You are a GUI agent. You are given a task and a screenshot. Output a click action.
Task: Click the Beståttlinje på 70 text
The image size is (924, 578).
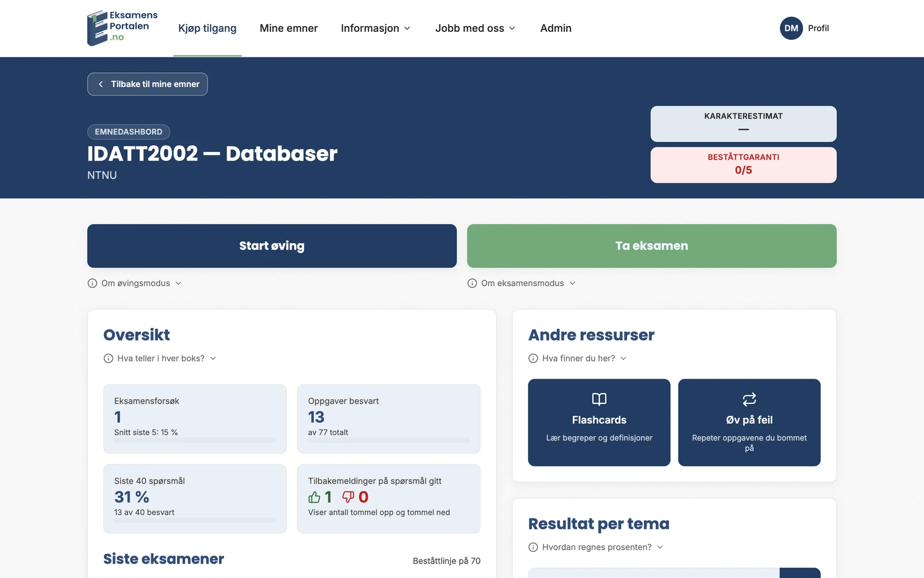point(446,561)
